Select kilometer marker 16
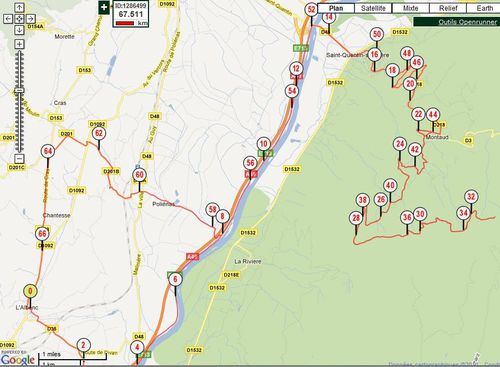Screen dimensions: 500x367 (374, 55)
